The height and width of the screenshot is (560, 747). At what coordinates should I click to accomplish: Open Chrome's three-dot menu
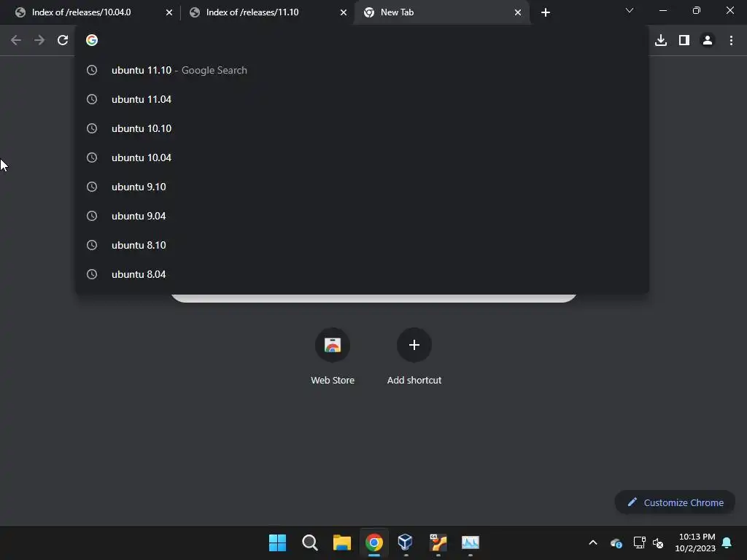731,41
